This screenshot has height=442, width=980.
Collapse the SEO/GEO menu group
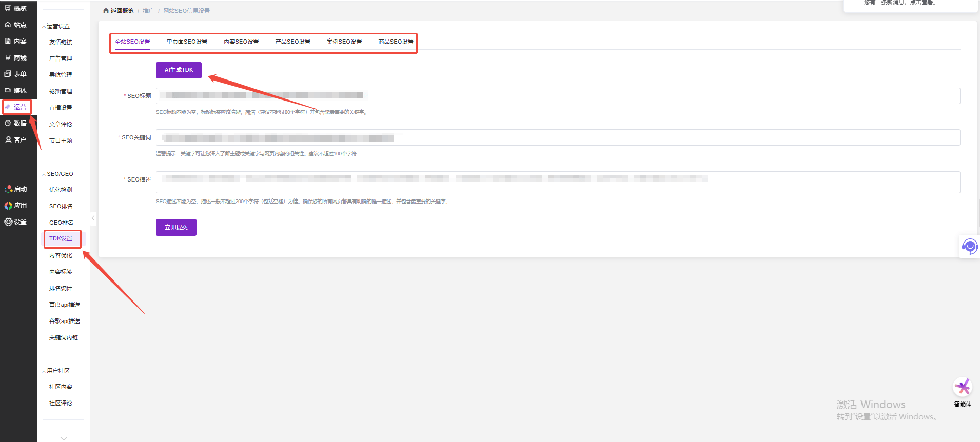pos(44,174)
